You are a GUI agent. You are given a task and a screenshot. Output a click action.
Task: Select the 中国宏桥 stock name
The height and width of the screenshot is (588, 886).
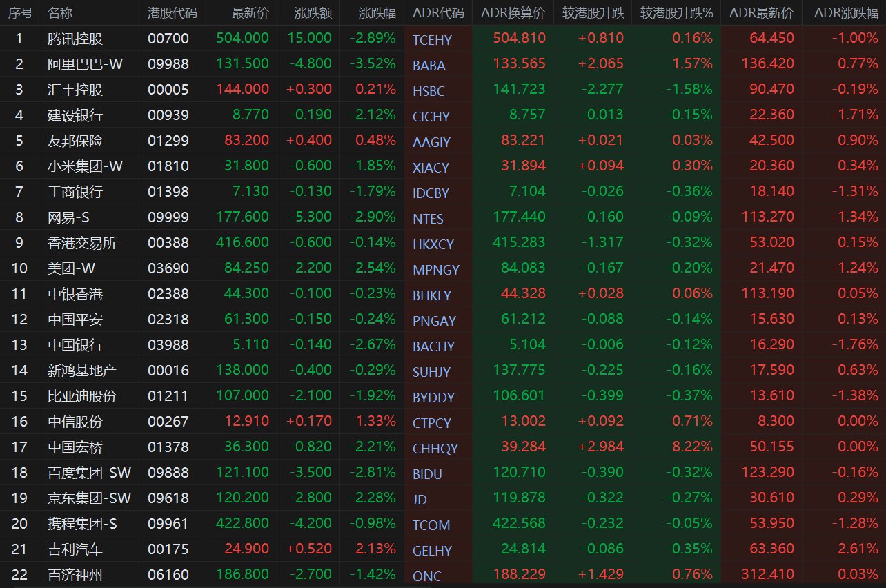(76, 447)
